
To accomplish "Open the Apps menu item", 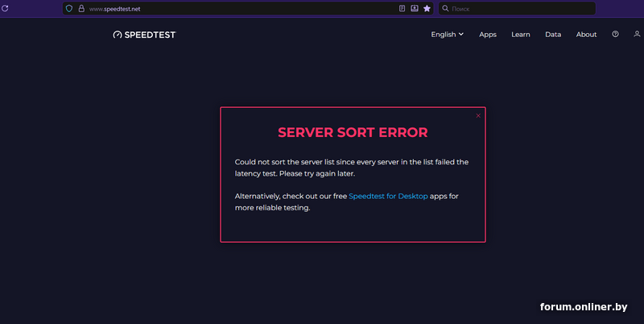I will click(x=488, y=35).
